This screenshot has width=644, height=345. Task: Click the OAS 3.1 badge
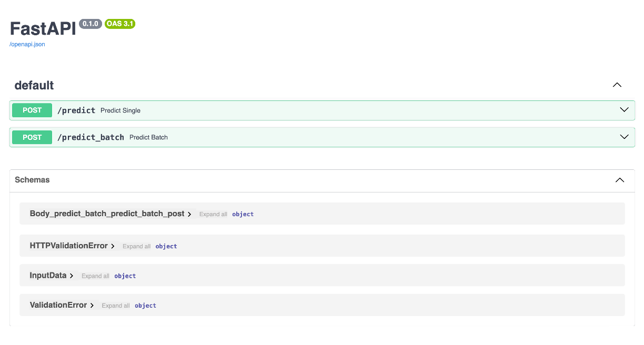click(120, 24)
